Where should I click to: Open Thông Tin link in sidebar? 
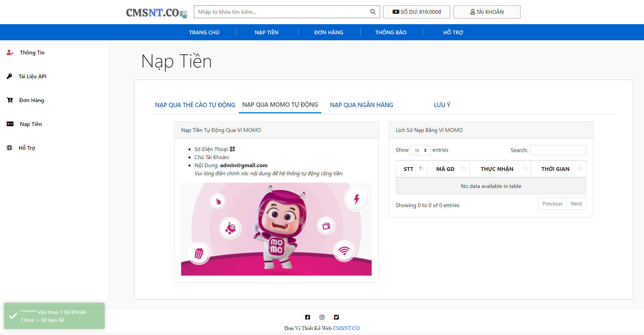[32, 52]
